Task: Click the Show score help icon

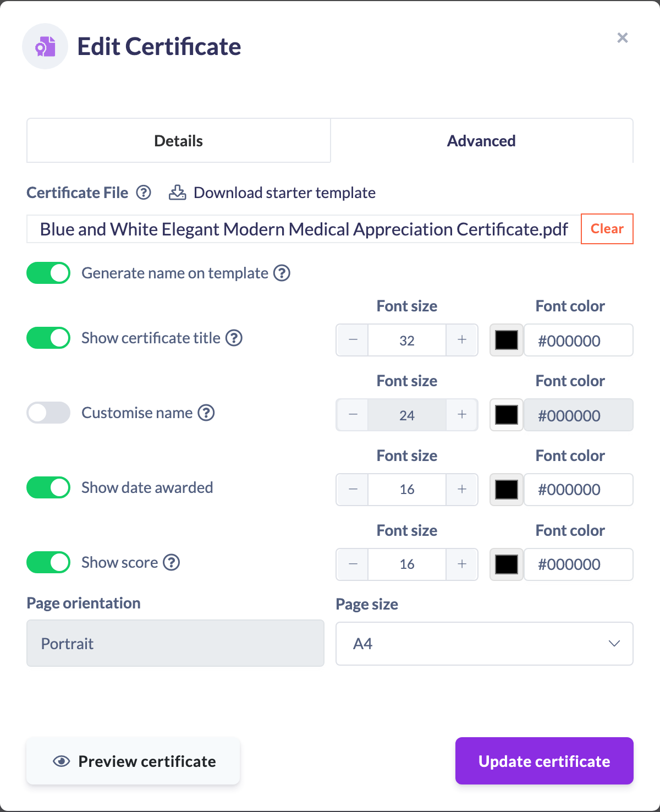Action: [x=172, y=562]
